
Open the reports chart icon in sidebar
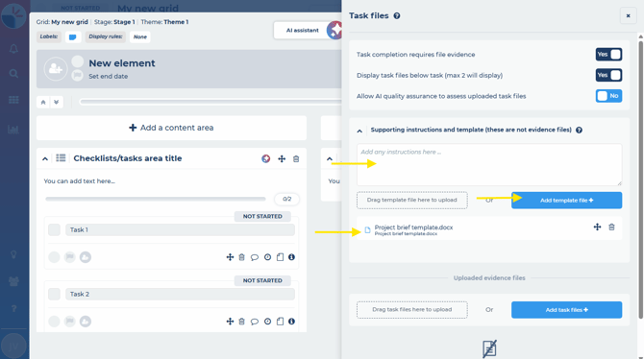tap(13, 130)
